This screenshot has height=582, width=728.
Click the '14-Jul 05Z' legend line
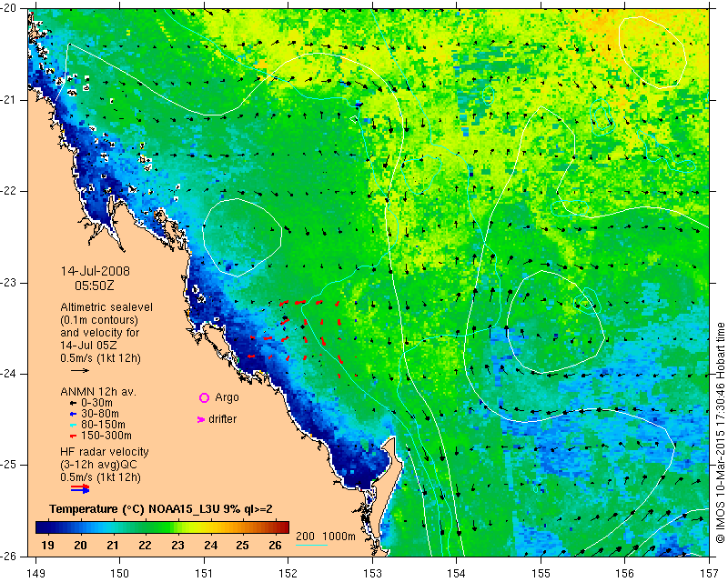(88, 346)
